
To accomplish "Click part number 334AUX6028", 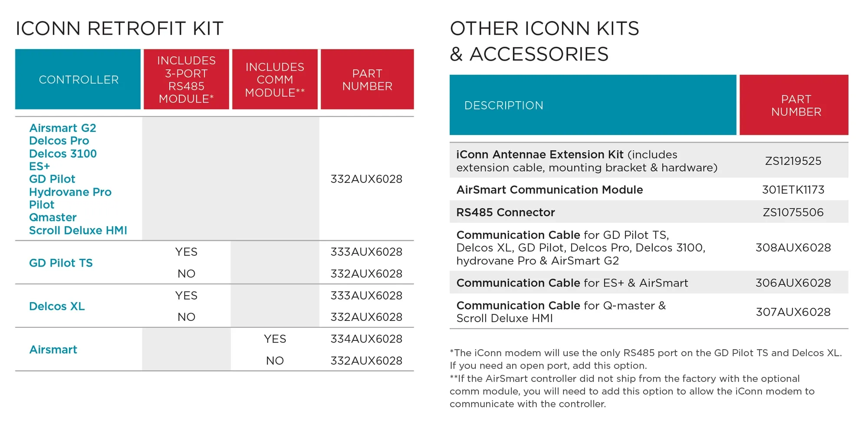I will pos(366,339).
